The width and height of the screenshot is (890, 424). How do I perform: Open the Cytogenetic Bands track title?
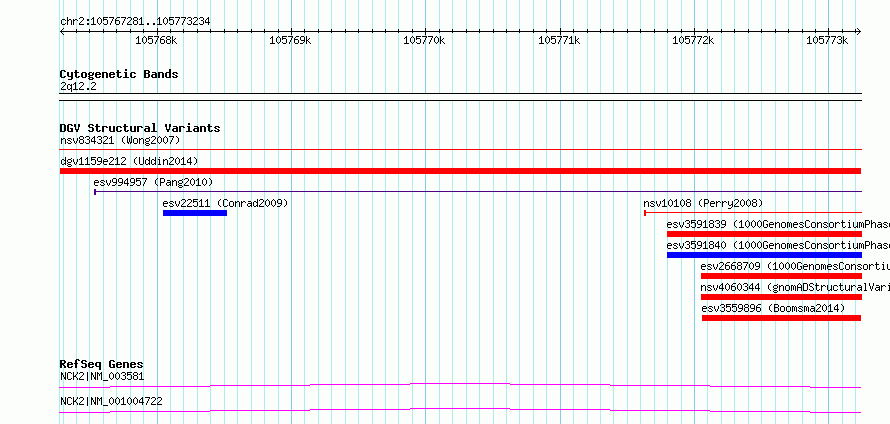(119, 74)
